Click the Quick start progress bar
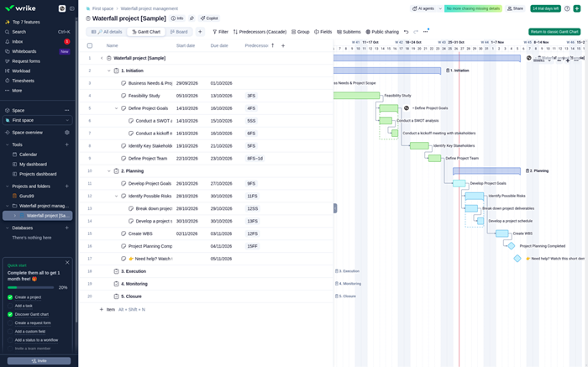Viewport: 588px width, 367px height. pos(31,287)
